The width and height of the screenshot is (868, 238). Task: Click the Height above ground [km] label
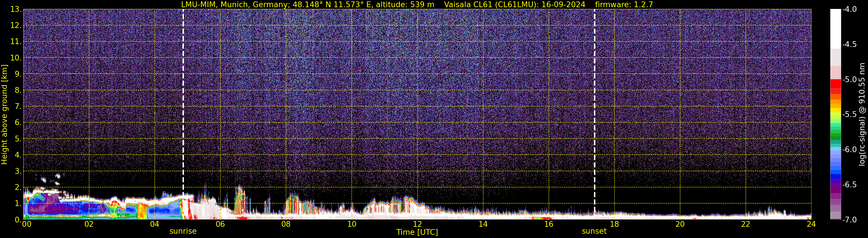click(4, 115)
